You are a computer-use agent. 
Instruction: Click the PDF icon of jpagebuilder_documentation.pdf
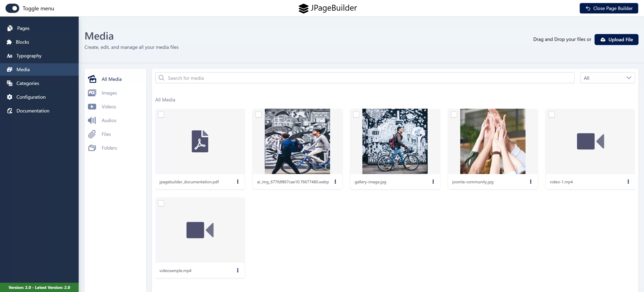point(200,141)
